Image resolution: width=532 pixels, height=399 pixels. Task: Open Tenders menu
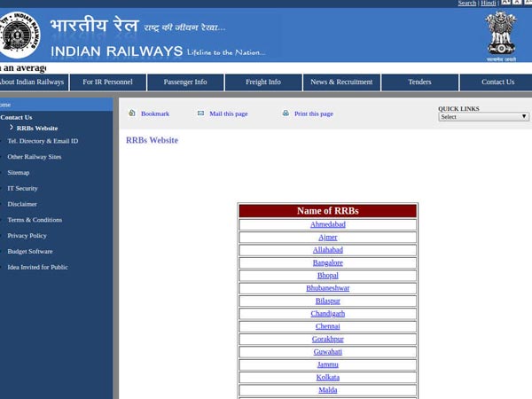click(419, 82)
